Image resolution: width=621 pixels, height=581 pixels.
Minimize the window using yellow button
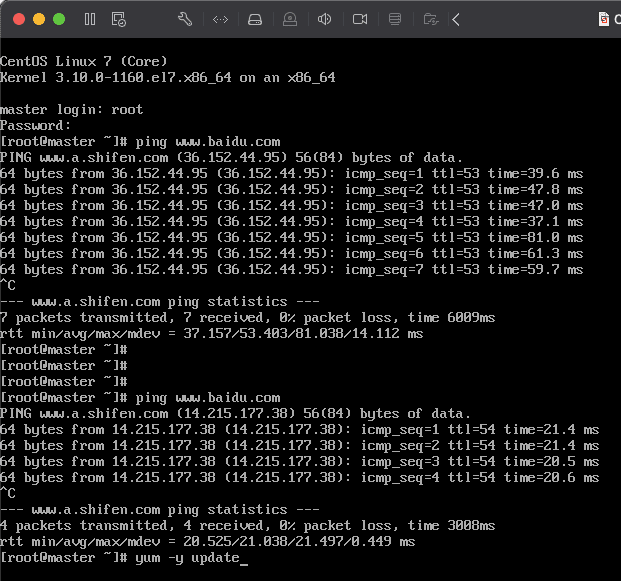point(39,19)
